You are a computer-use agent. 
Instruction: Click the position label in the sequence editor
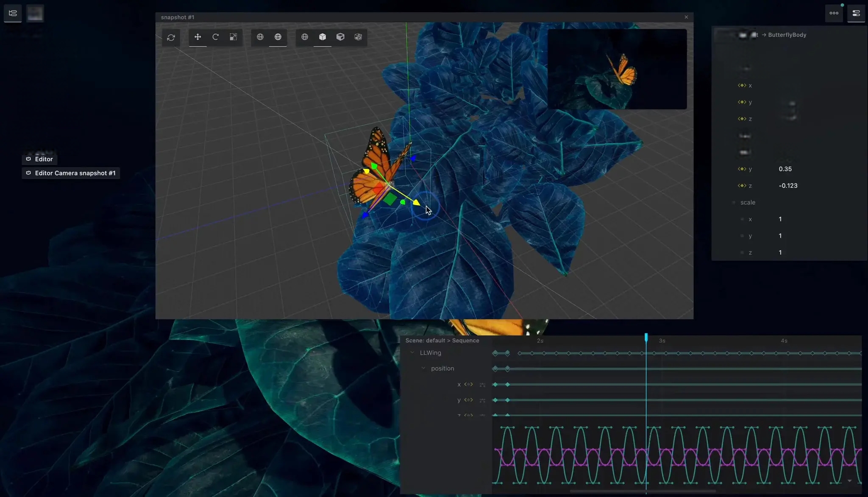pos(442,368)
